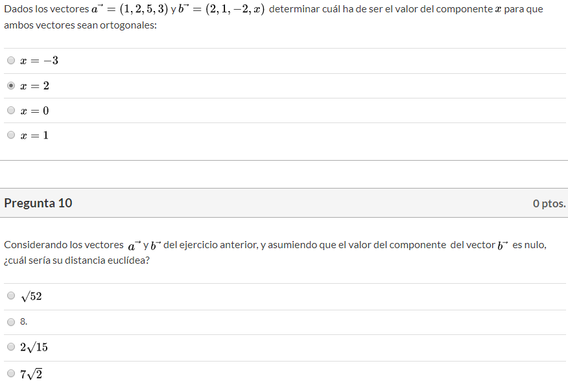This screenshot has height=392, width=568.
Task: Click the answer label text x = −3
Action: point(39,61)
